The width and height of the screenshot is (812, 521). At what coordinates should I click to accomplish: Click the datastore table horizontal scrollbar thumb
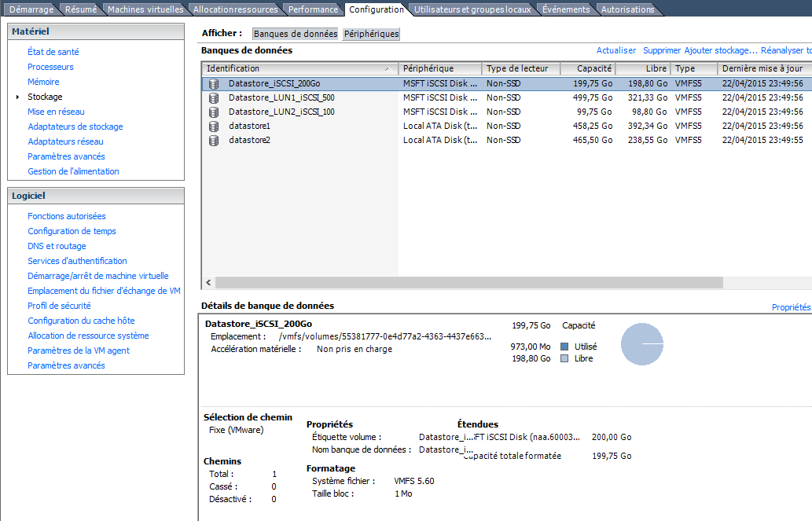click(469, 282)
